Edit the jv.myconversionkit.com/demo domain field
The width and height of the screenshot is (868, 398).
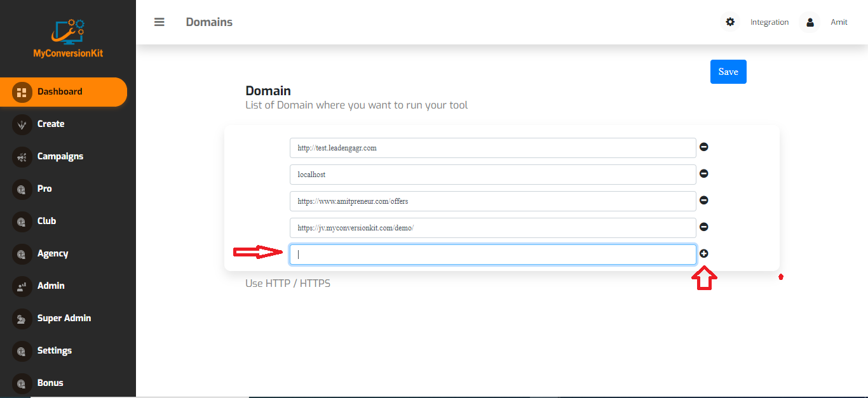tap(493, 228)
